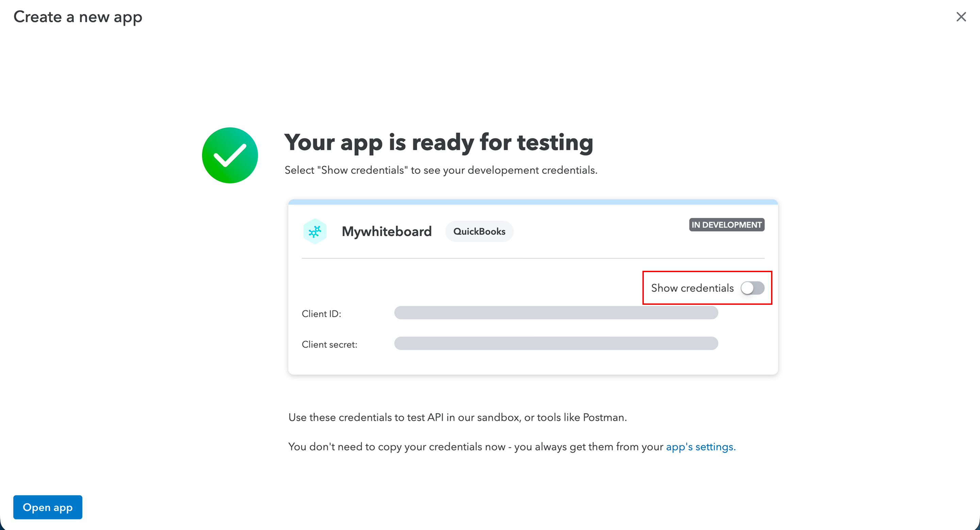The width and height of the screenshot is (980, 530).
Task: Close the Create a new app dialog
Action: click(961, 17)
